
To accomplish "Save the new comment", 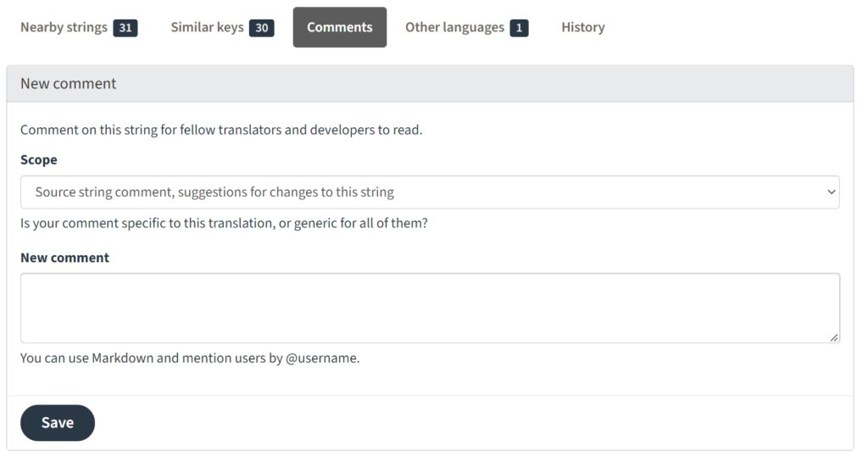I will coord(58,422).
